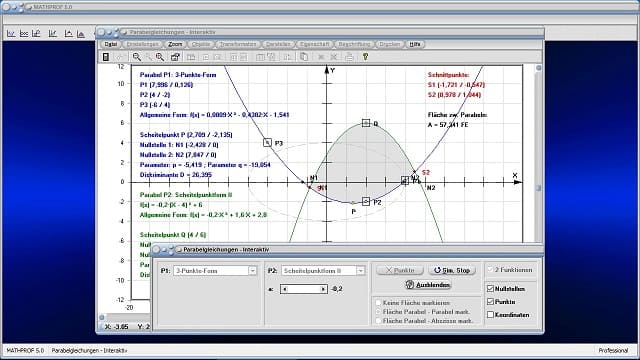Click the 'A = 57,341 FE' area value

448,125
